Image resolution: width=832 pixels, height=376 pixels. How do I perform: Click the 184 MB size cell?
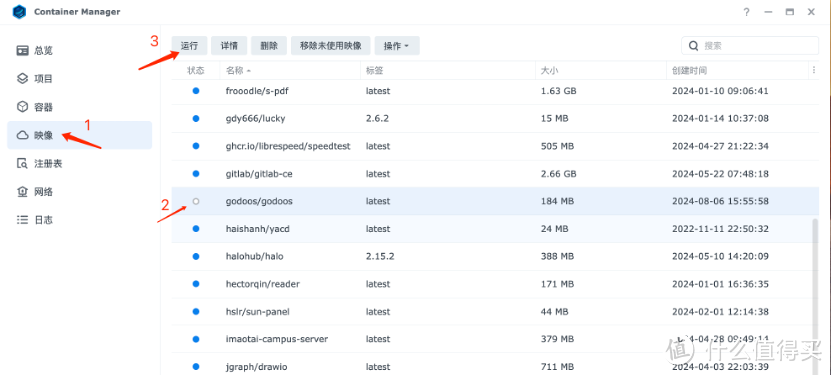557,202
